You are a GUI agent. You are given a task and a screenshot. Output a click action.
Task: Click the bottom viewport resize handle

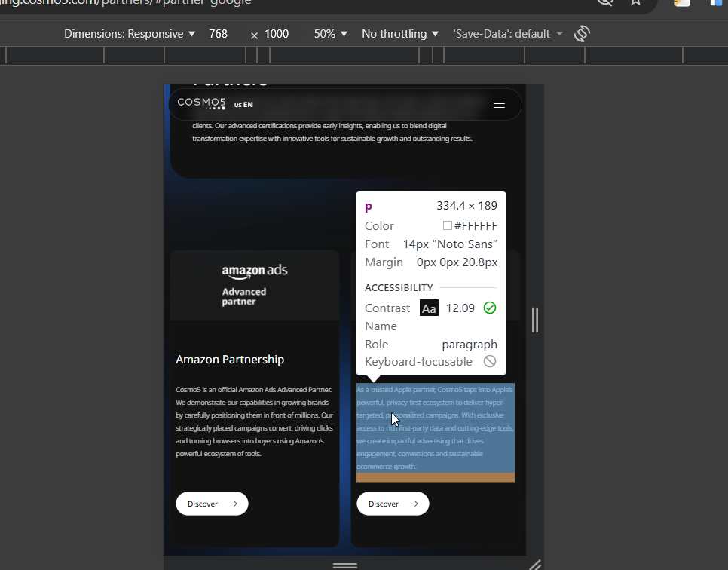coord(345,565)
